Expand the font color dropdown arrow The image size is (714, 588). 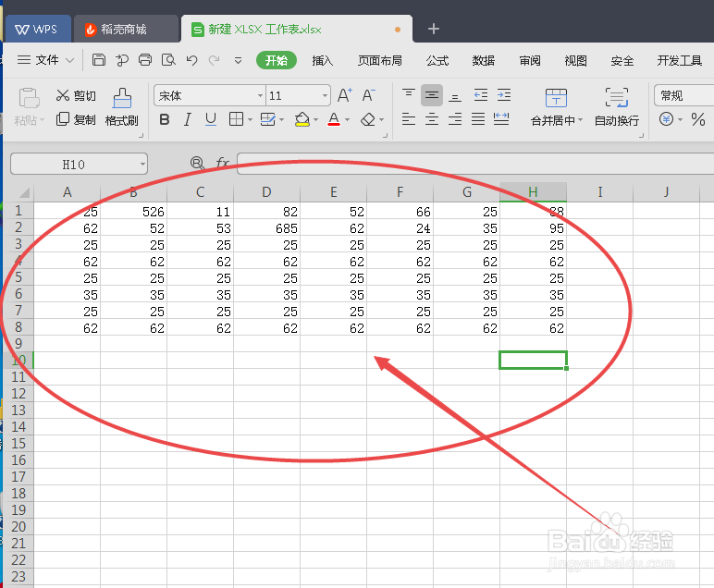(x=347, y=120)
